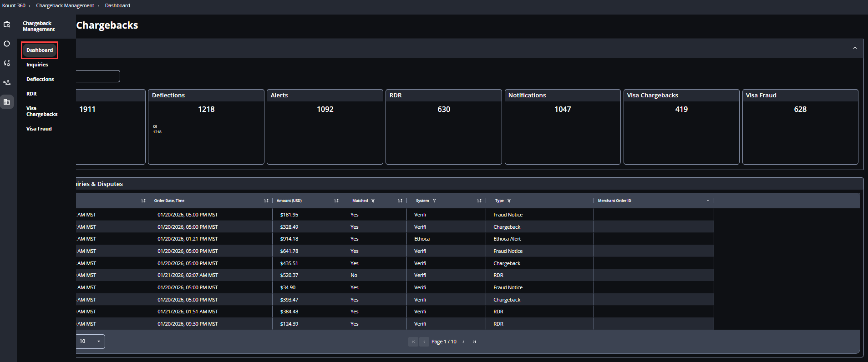Click the Amount (USD) column header
Screen dimensions: 868x362
click(289, 201)
